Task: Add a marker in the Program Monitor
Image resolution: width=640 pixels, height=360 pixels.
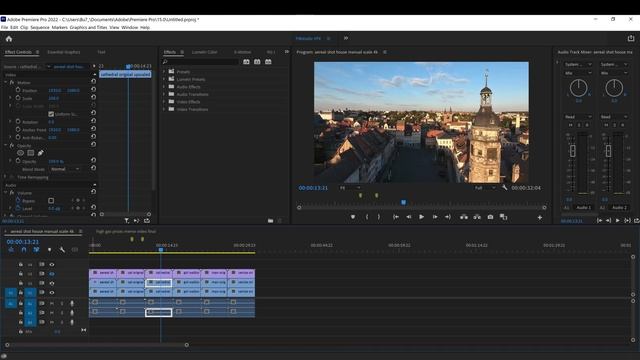Action: [353, 217]
